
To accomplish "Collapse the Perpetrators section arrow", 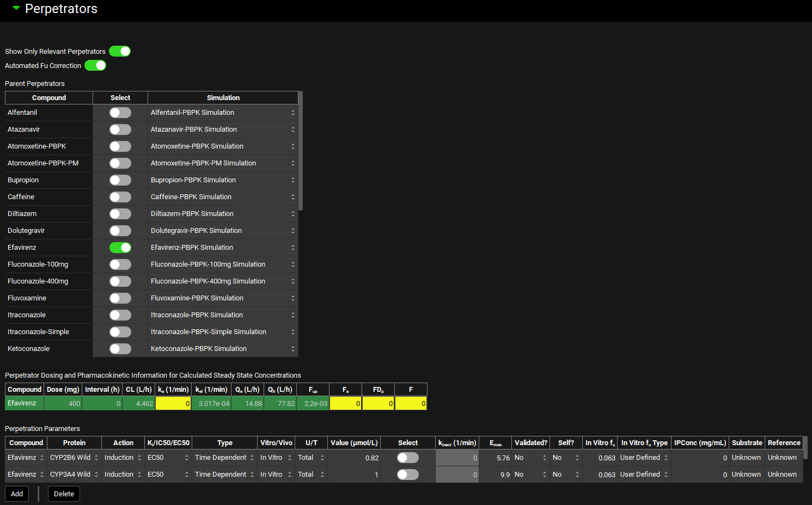I will coord(16,8).
